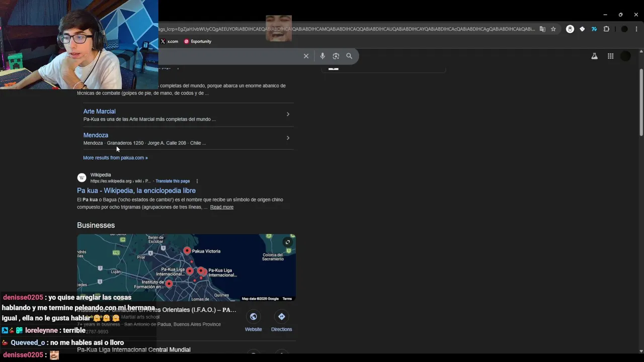Open Chrome's three-dot menu

coord(637,29)
